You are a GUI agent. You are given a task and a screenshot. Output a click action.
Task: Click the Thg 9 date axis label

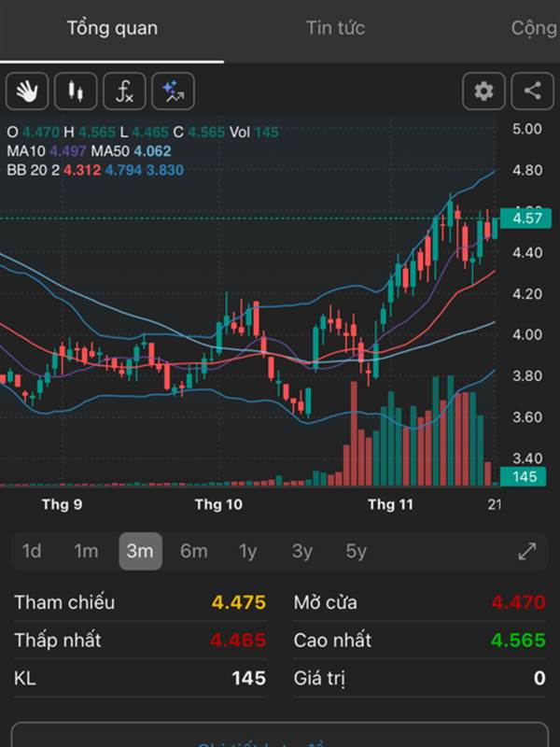(x=62, y=504)
